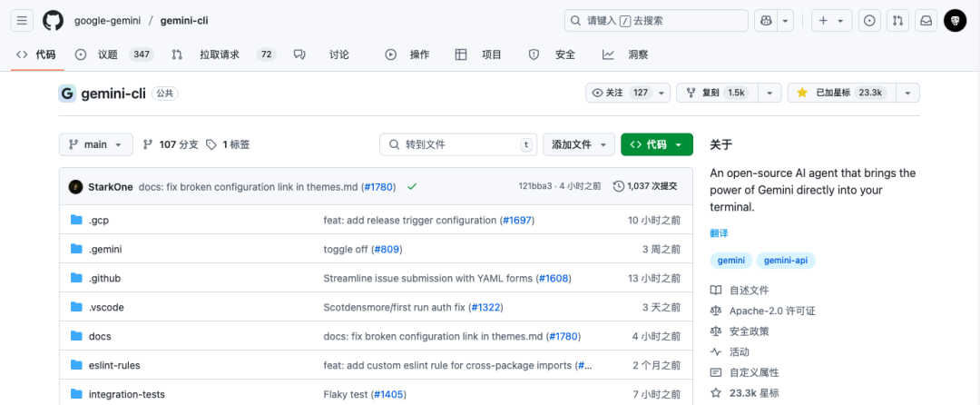Open the docs folder
980x405 pixels.
(100, 336)
